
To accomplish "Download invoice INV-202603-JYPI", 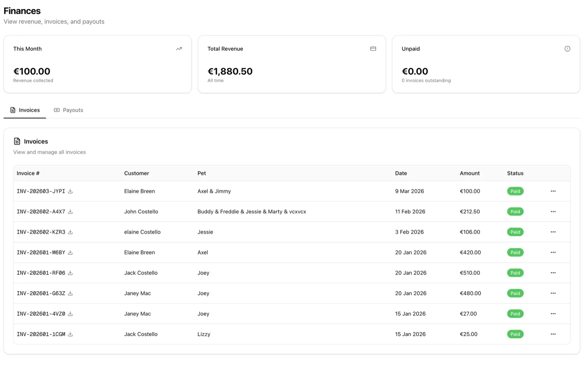I will point(70,191).
